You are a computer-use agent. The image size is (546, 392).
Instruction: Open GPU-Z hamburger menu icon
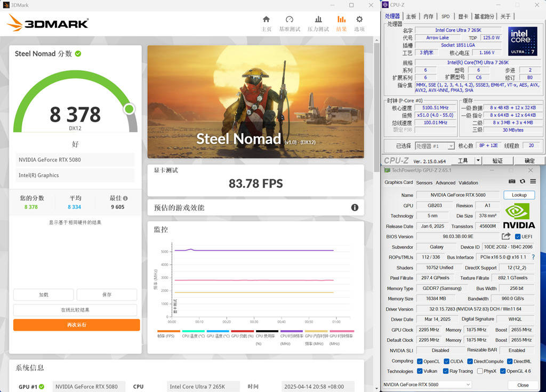[x=533, y=181]
